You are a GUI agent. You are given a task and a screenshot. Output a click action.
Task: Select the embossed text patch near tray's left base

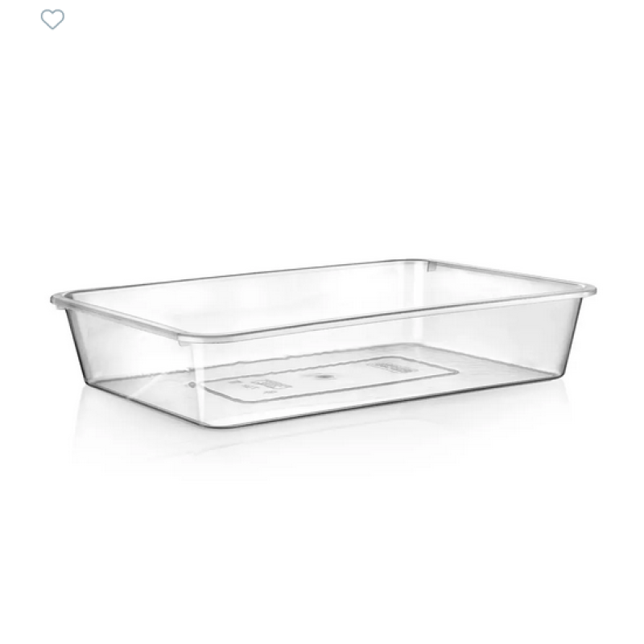tap(273, 385)
